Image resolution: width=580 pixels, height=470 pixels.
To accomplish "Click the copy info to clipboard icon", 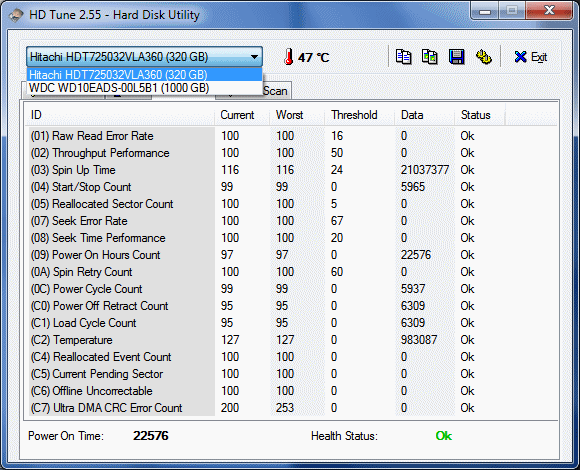I will tap(403, 57).
